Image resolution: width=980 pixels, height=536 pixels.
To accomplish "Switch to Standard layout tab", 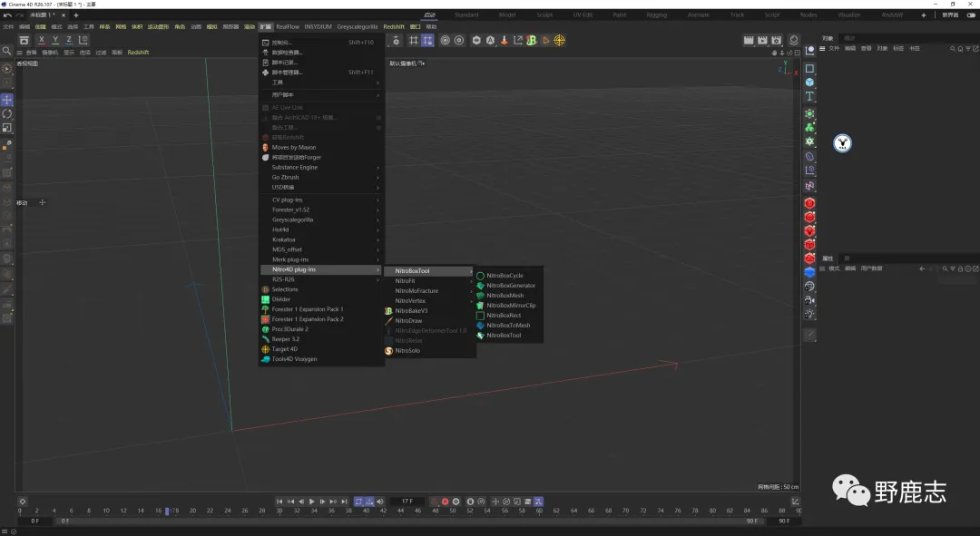I will pos(466,15).
